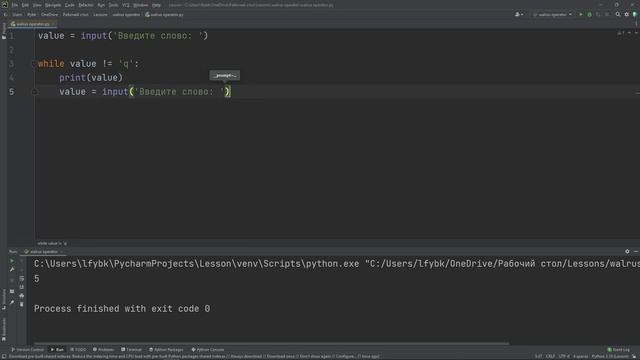This screenshot has width=640, height=360.
Task: Toggle the Project tool window sidebar button
Action: [4, 31]
